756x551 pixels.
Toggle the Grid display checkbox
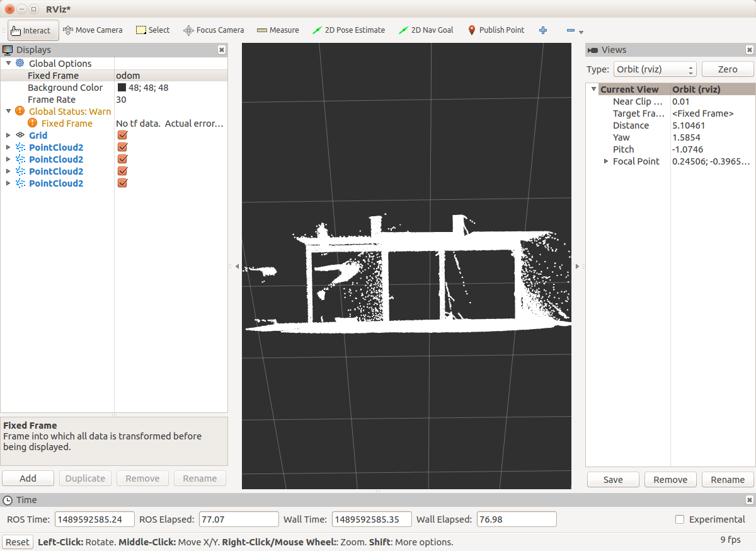tap(123, 135)
